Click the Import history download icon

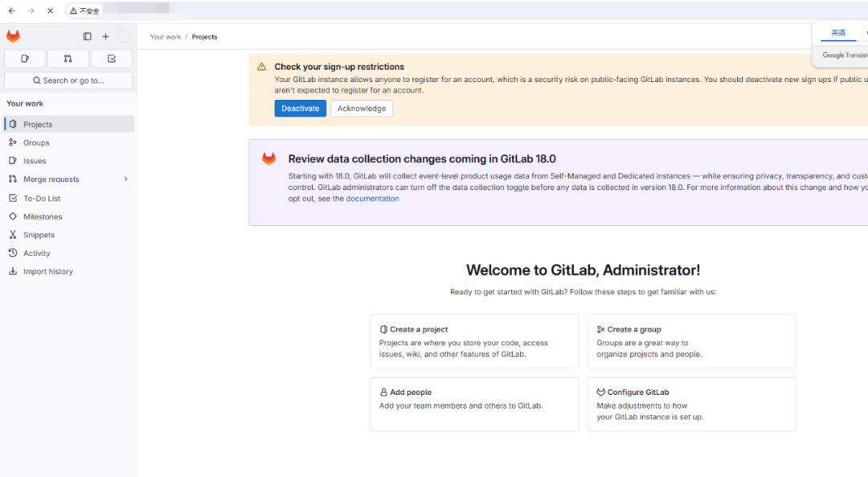(x=13, y=271)
